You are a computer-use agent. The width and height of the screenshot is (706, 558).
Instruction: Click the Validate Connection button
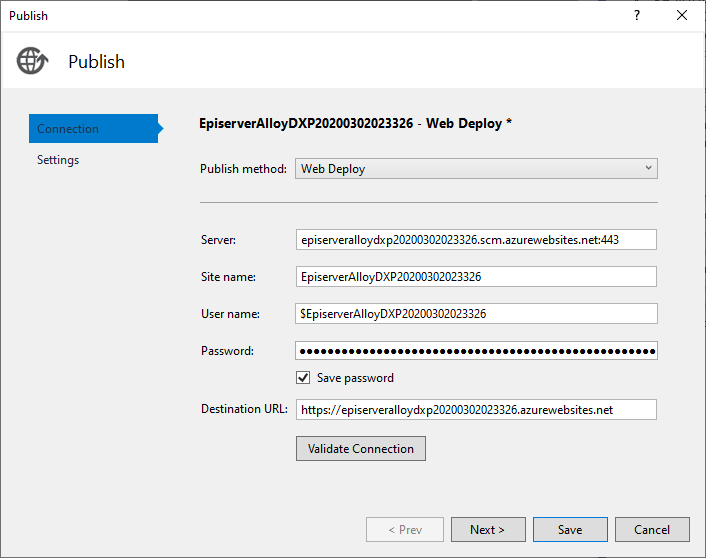pos(361,449)
